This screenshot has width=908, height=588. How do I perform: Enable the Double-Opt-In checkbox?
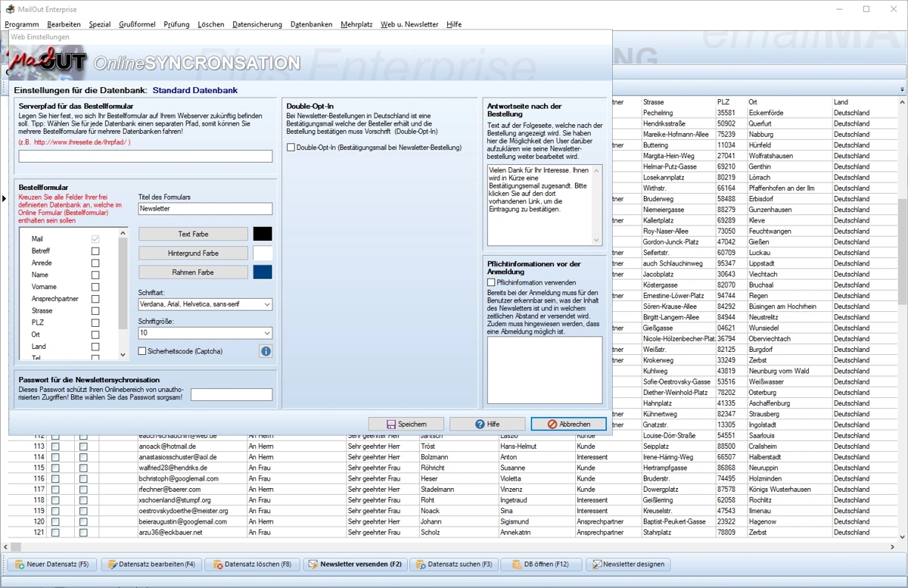point(291,148)
